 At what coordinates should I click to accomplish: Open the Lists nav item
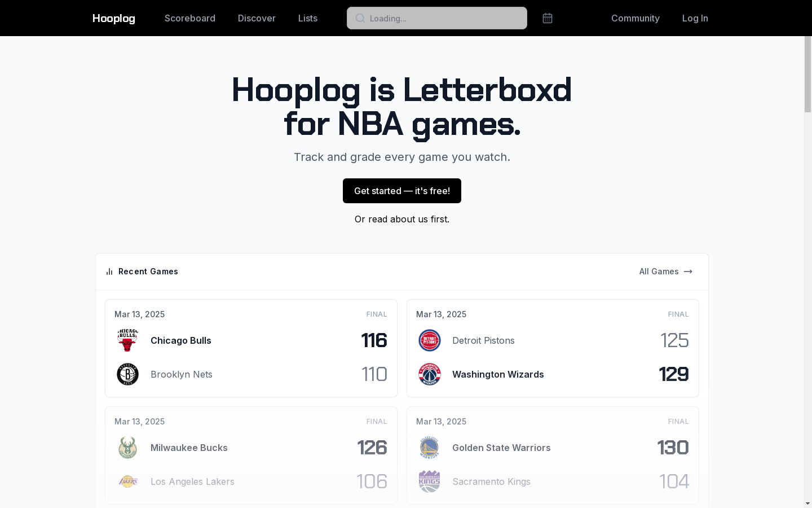(x=308, y=18)
